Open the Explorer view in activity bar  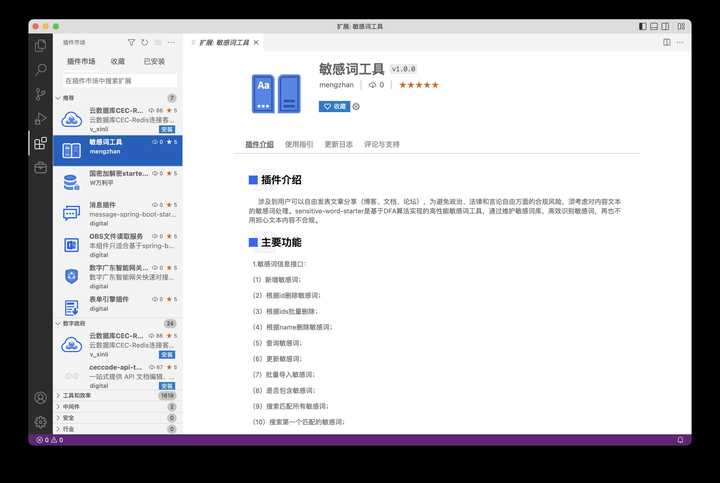pos(40,46)
